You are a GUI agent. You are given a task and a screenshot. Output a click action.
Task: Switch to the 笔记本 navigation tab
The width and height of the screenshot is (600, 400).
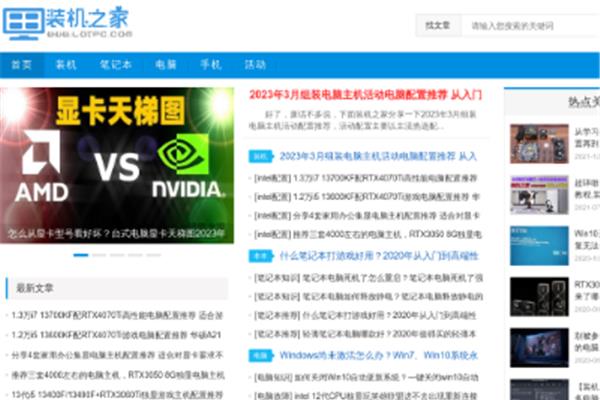(116, 65)
